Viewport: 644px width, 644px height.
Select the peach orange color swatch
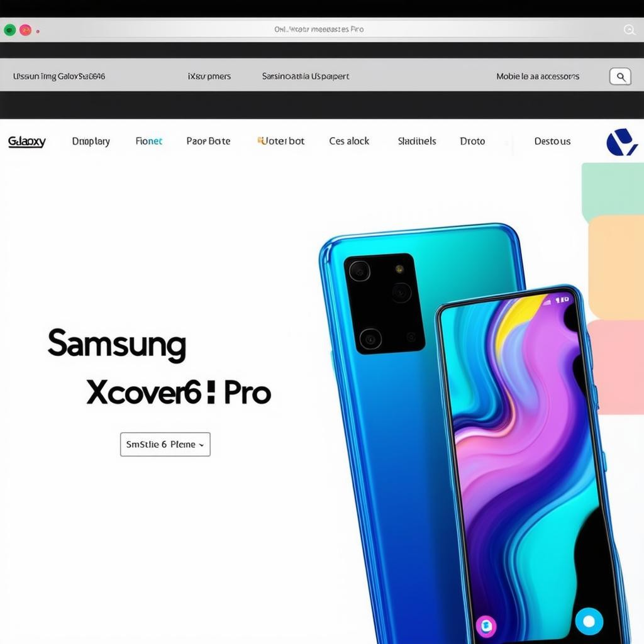tap(616, 267)
